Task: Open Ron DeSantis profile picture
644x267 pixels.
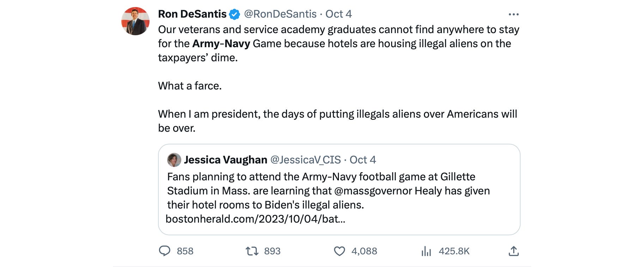Action: 135,21
